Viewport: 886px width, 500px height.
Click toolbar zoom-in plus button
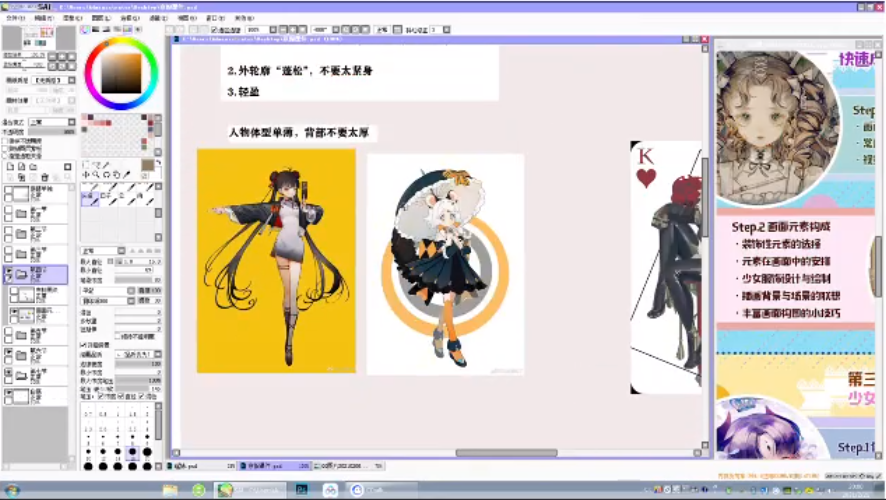[293, 29]
